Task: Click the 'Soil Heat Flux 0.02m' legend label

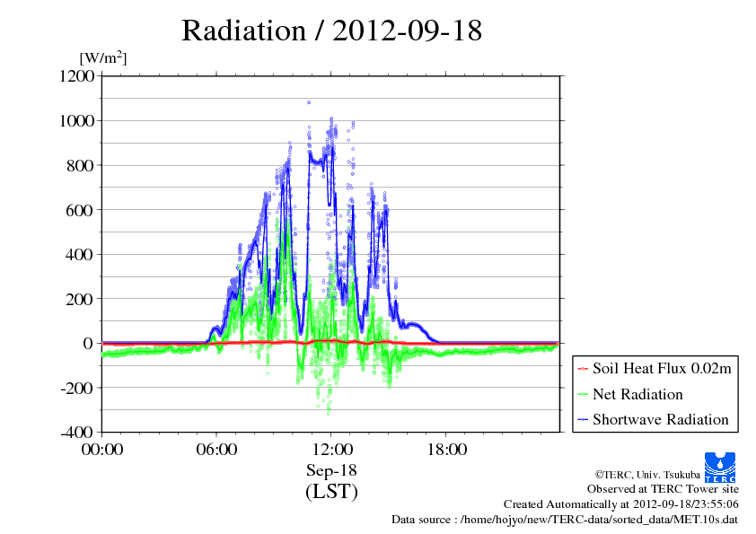Action: (662, 369)
